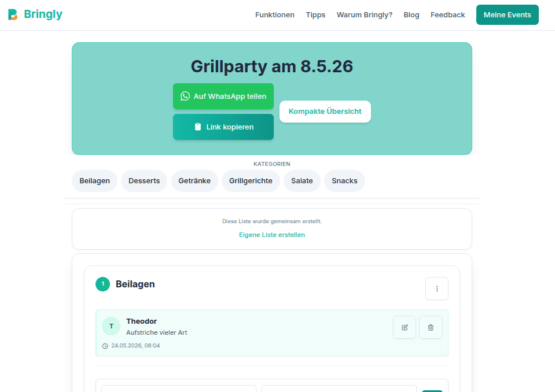Click the name Theodor in the entry
Screen dimensions: 555x392
141,321
